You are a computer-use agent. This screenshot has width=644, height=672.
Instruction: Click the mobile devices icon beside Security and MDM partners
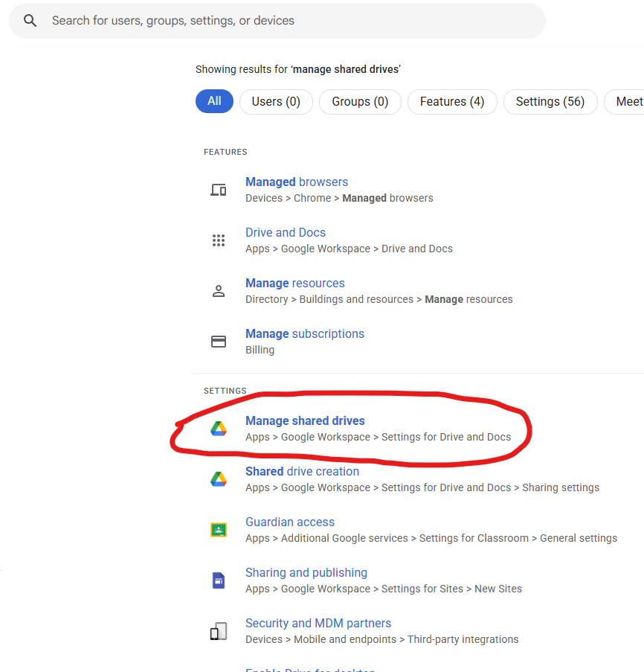tap(219, 631)
